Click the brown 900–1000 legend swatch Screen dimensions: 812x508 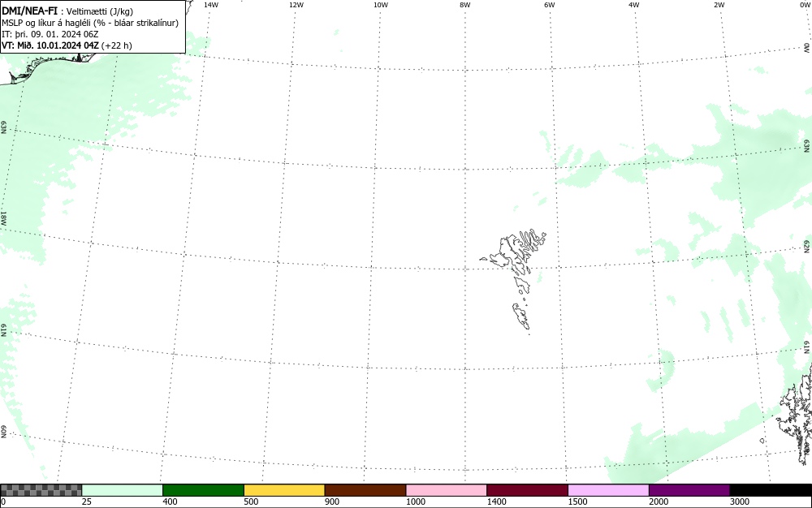pos(365,490)
